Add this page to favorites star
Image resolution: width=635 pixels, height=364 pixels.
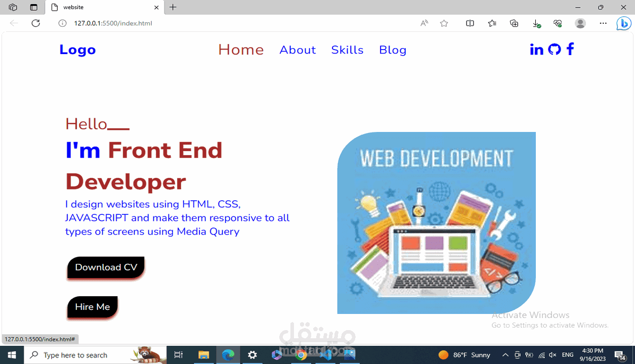(444, 23)
